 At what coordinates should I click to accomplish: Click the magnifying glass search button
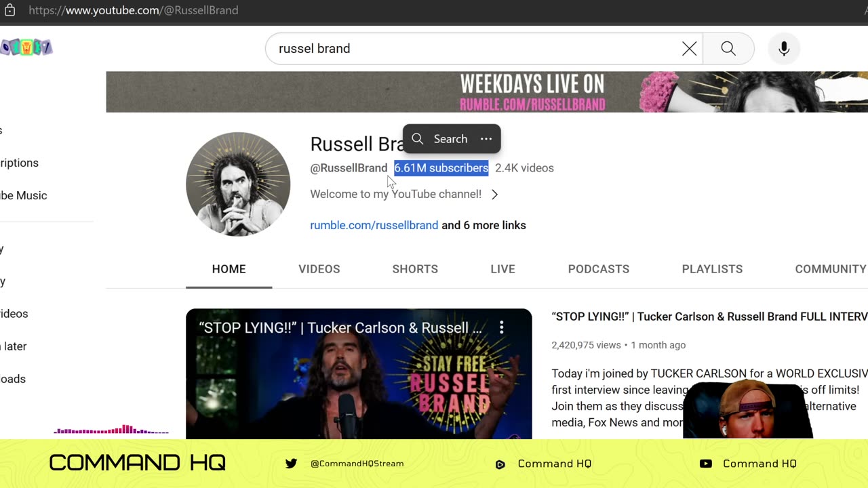click(728, 48)
